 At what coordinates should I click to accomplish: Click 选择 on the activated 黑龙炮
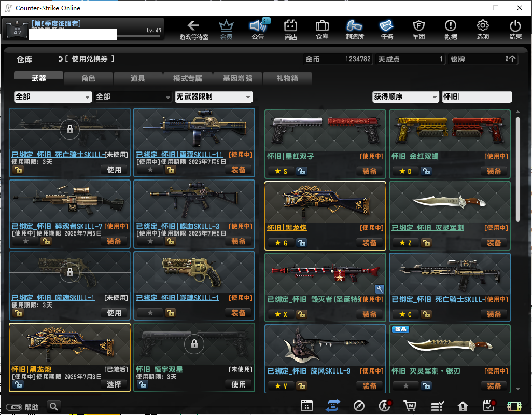point(114,384)
